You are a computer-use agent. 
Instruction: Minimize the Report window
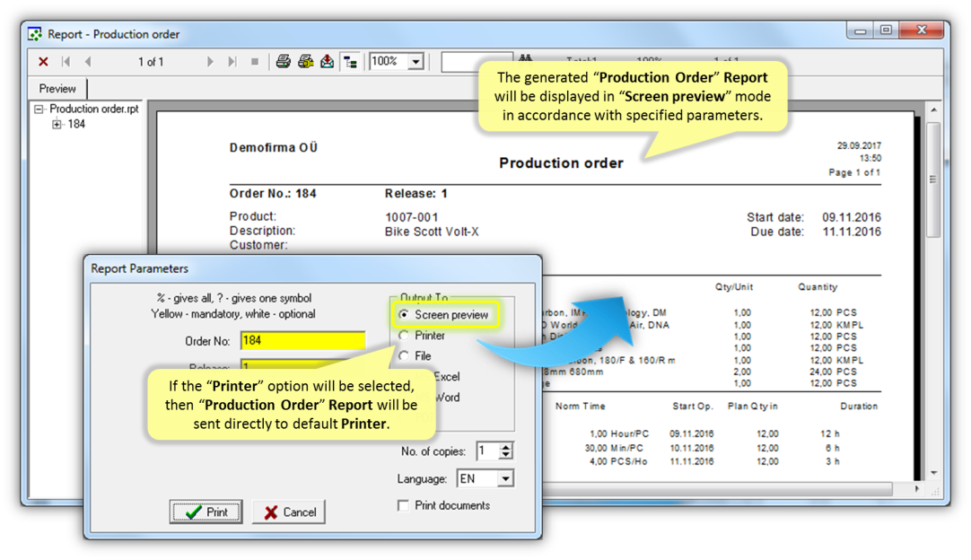[x=860, y=31]
